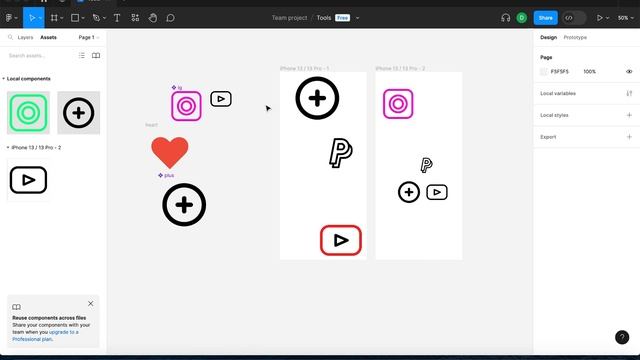Select the small PayPal logo in frame 2
The width and height of the screenshot is (640, 360).
tap(427, 165)
